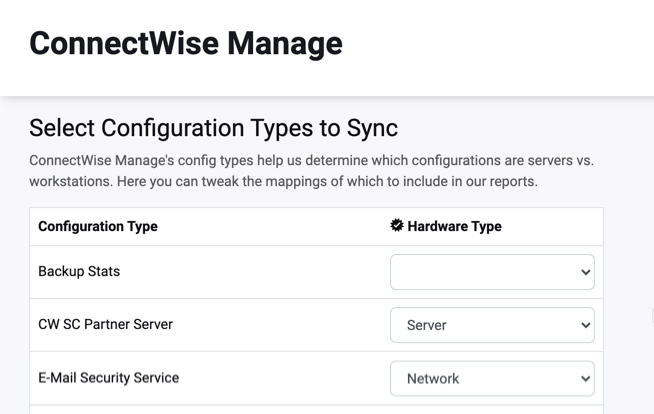Open the Backup Stats hardware type dropdown
The width and height of the screenshot is (654, 414).
(491, 272)
